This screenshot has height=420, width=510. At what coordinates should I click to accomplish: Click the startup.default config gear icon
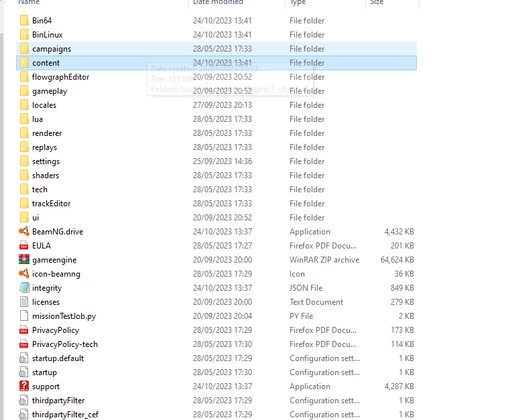pyautogui.click(x=23, y=358)
